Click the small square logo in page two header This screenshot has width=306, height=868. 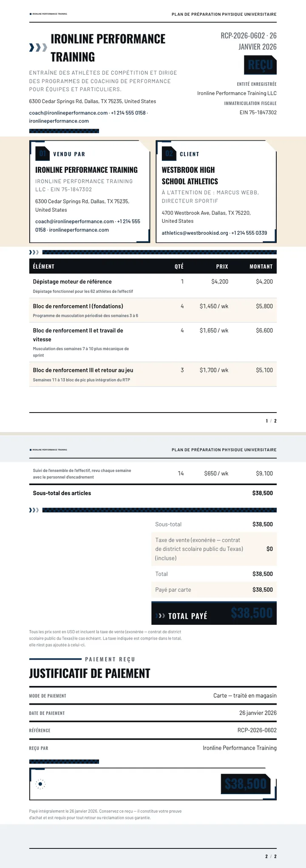point(31,450)
